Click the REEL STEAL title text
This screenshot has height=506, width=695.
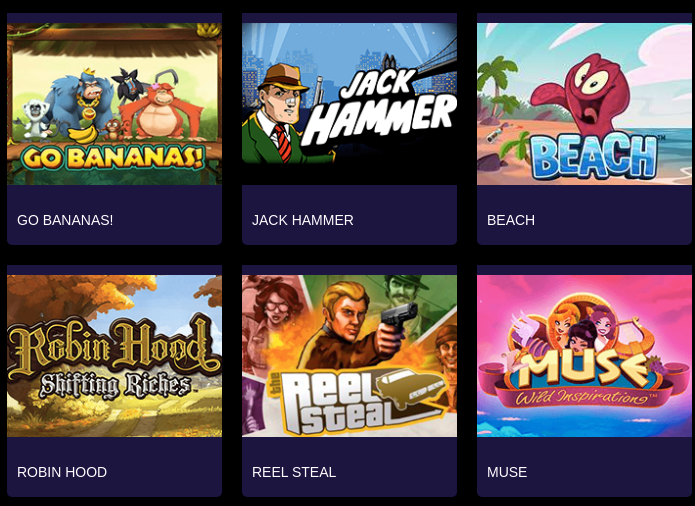pos(294,472)
